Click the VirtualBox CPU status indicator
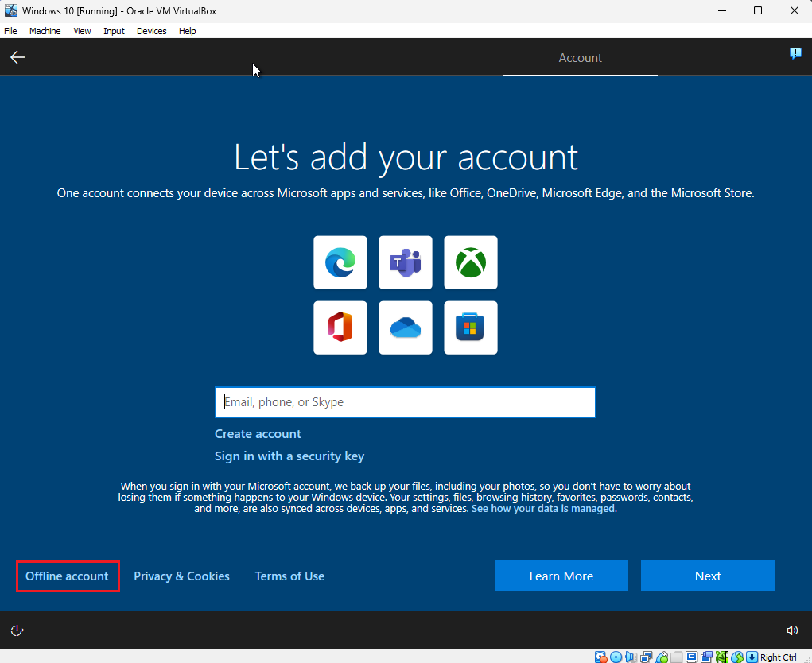812x663 pixels. pyautogui.click(x=722, y=657)
